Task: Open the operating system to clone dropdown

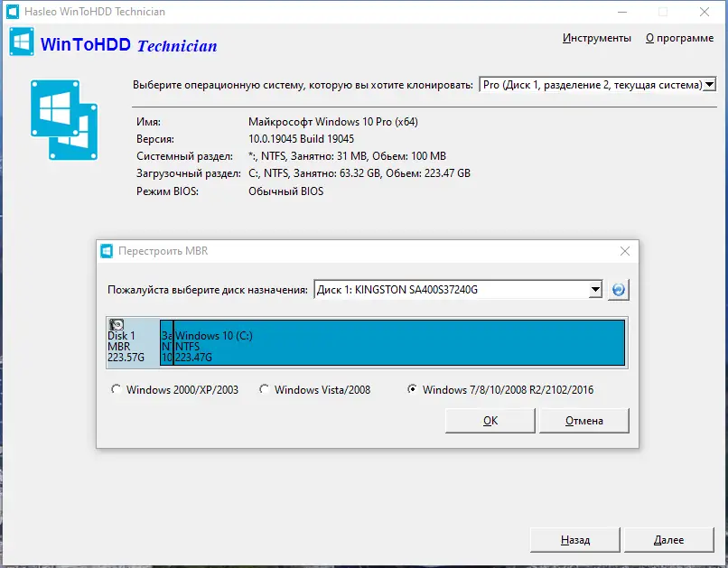Action: click(x=709, y=85)
